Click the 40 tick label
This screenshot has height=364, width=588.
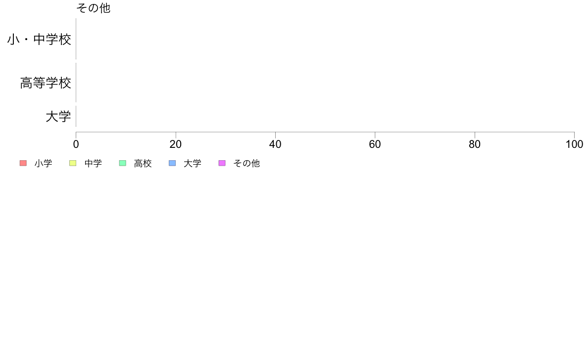click(x=275, y=144)
